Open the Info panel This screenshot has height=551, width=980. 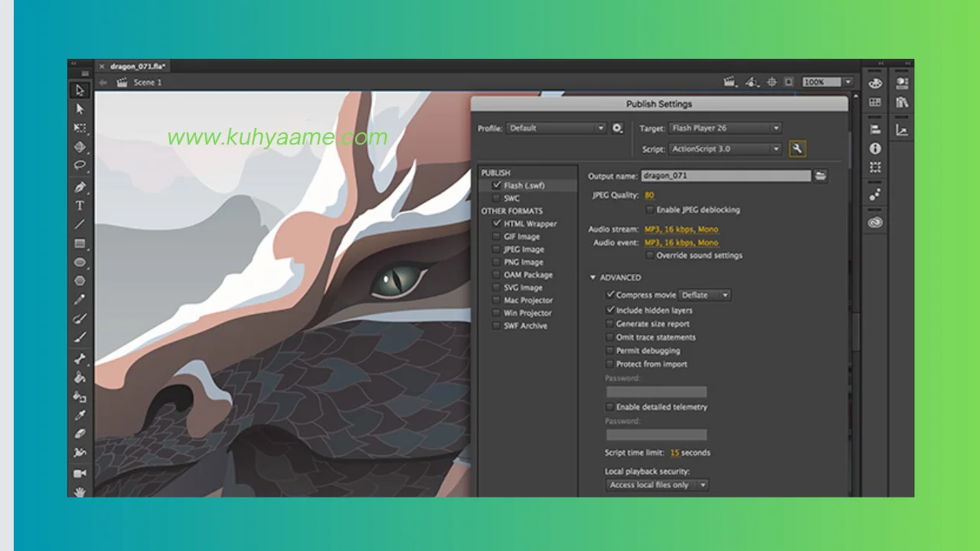pos(875,148)
